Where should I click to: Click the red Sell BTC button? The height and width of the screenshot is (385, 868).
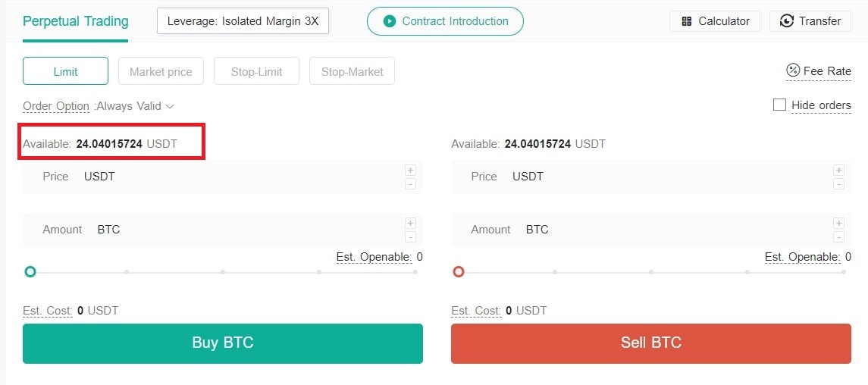pyautogui.click(x=651, y=343)
